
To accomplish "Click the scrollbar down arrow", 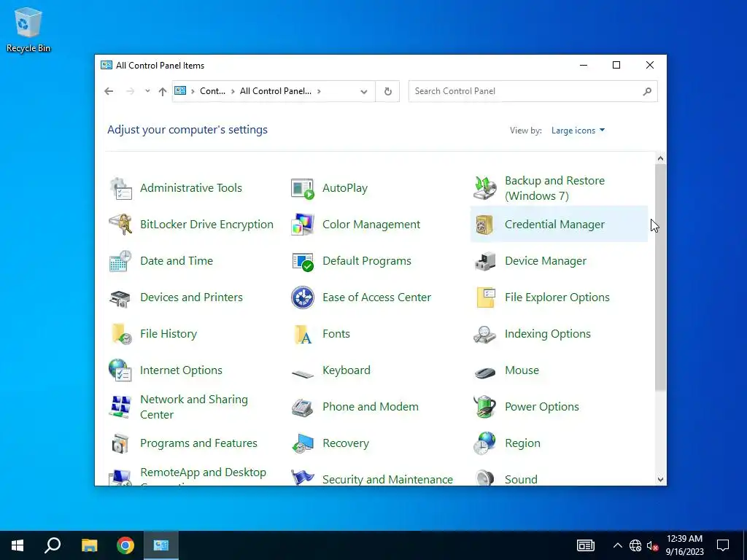I will click(660, 480).
